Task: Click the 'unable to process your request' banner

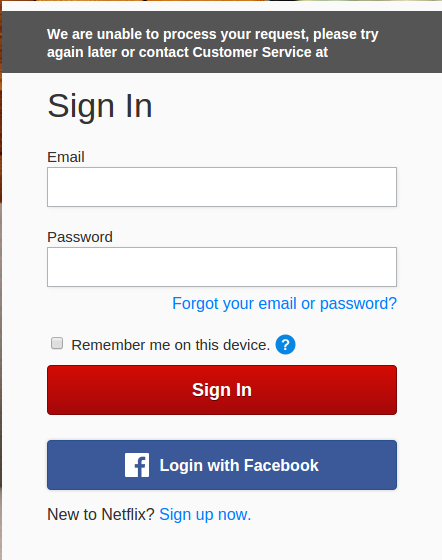Action: pos(222,42)
